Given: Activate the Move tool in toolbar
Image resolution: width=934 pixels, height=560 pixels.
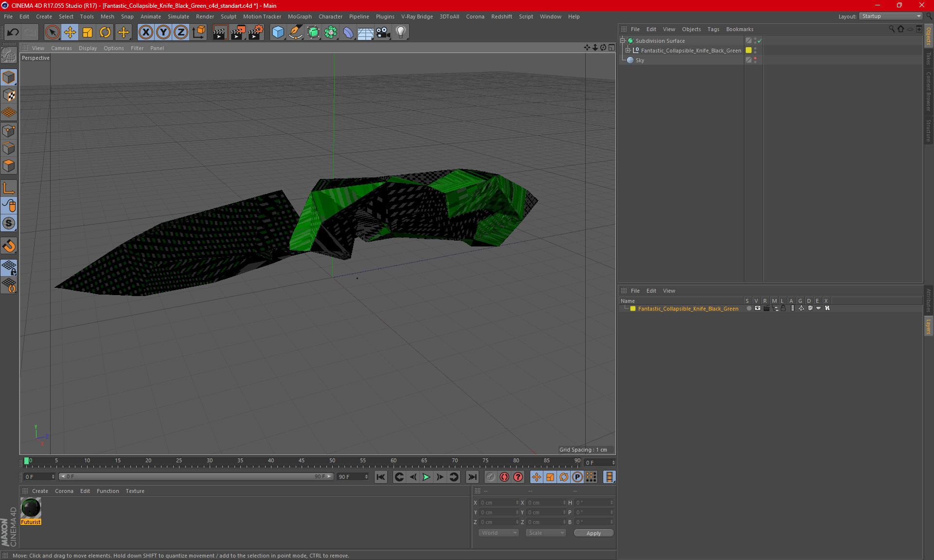Looking at the screenshot, I should 70,33.
